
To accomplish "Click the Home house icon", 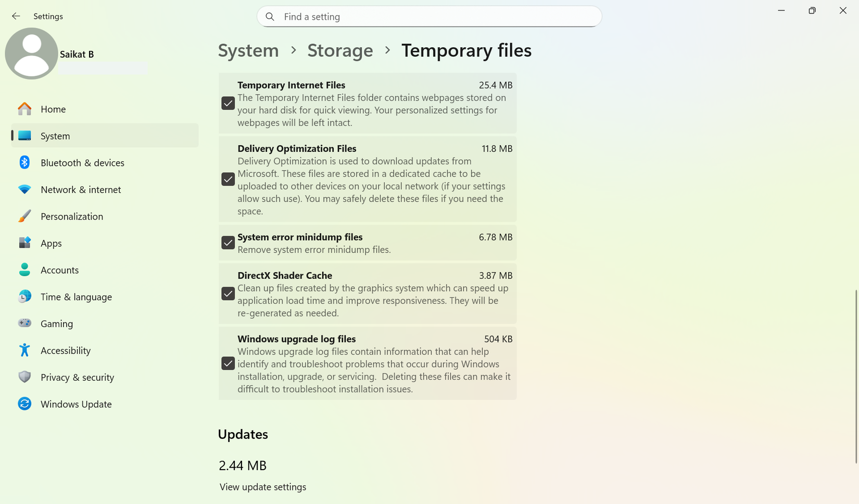I will coord(24,109).
